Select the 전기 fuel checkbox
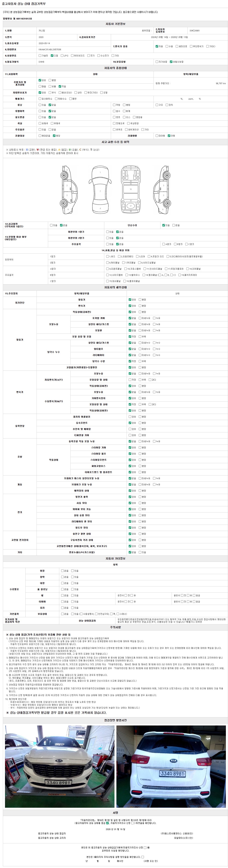The width and height of the screenshot is (228, 868). coord(89,56)
